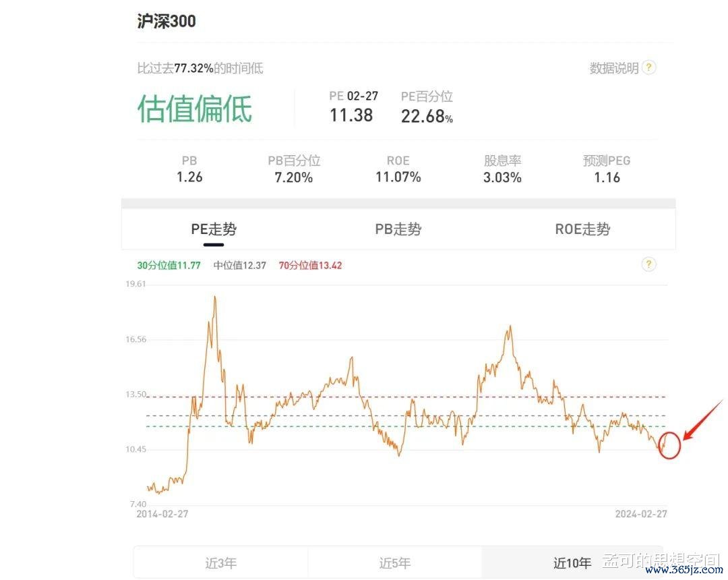The image size is (728, 580).
Task: Switch to the PE走势 tab
Action: click(214, 229)
